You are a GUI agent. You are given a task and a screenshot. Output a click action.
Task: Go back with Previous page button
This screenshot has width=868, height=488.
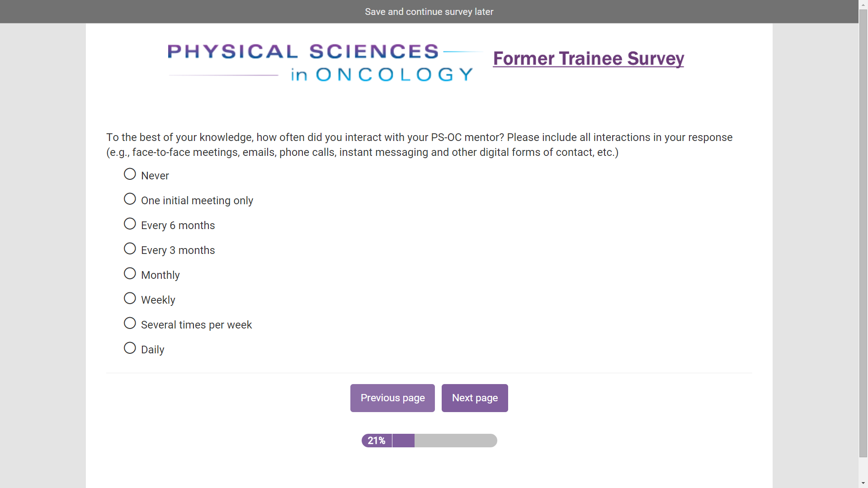click(x=392, y=398)
